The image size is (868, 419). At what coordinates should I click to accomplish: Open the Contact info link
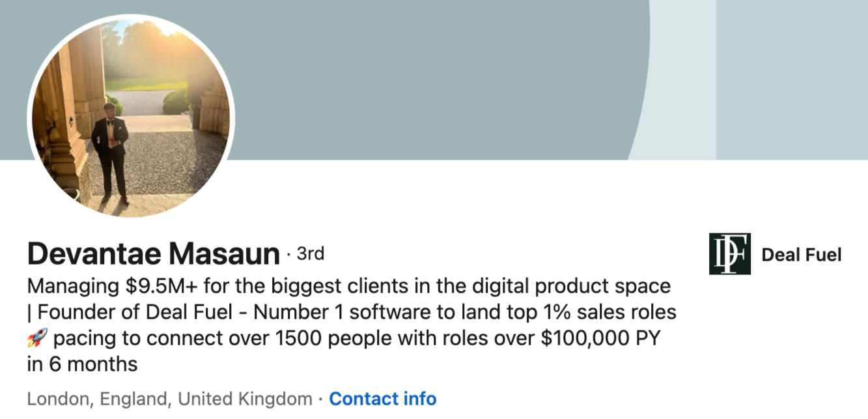(382, 398)
